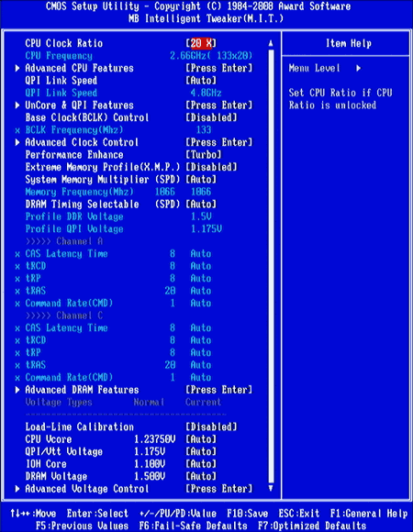This screenshot has height=532, width=413.
Task: Select Channel C Command Rate(CMD) Auto value
Action: (201, 377)
